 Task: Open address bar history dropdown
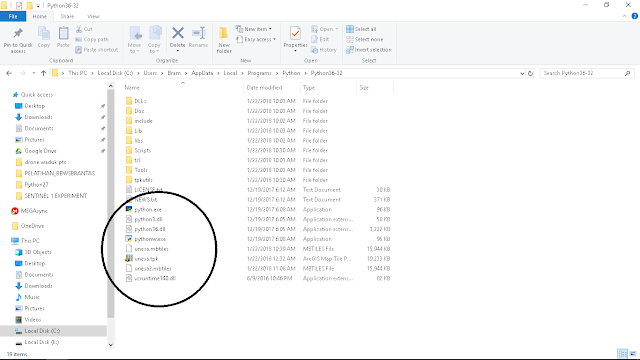click(522, 73)
